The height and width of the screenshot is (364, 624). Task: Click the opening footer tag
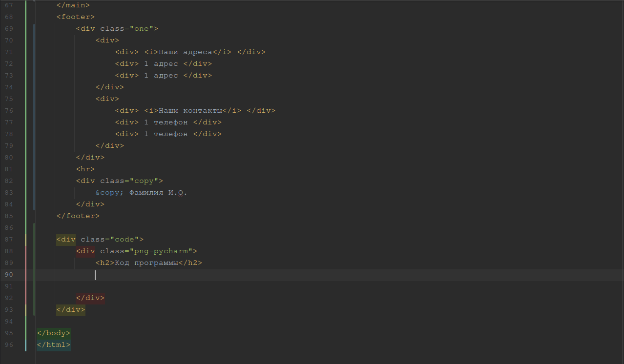click(76, 17)
